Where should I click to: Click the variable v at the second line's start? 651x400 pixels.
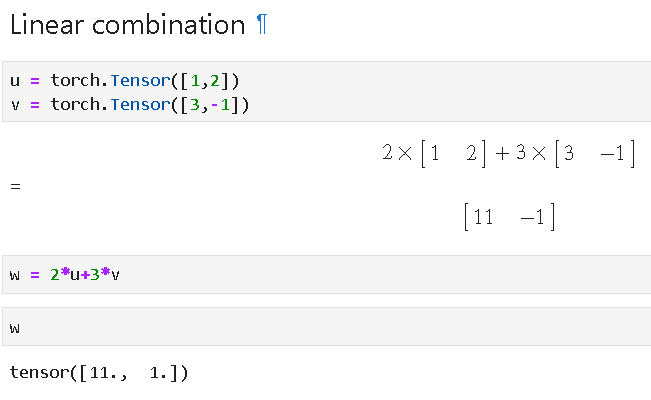coord(14,105)
